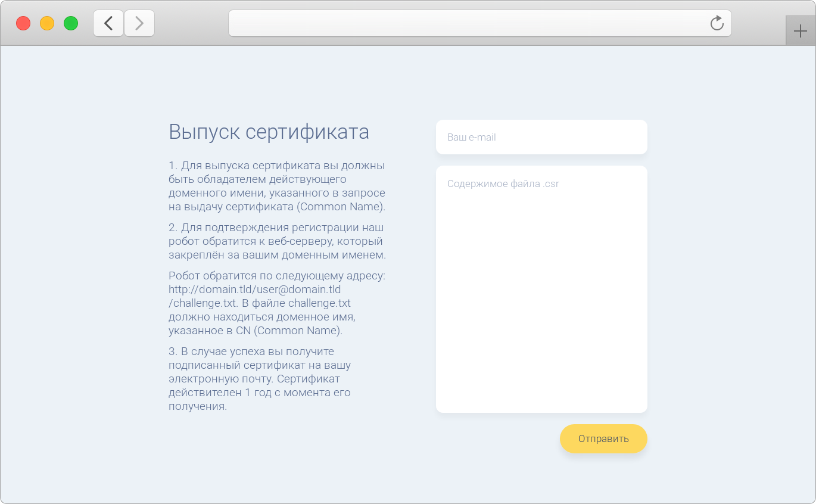This screenshot has width=816, height=504.
Task: Click the paragraph beginning '3. В случае успеха'
Action: [260, 379]
